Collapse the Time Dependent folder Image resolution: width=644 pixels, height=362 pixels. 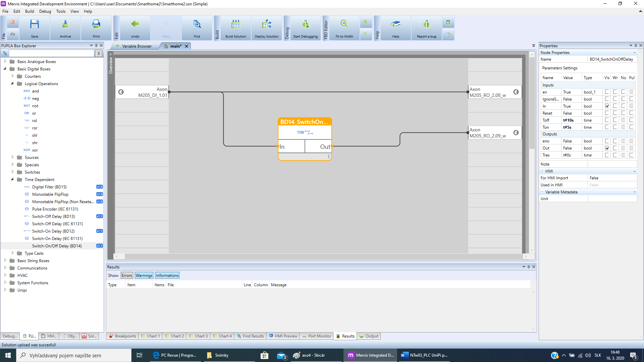pos(12,179)
